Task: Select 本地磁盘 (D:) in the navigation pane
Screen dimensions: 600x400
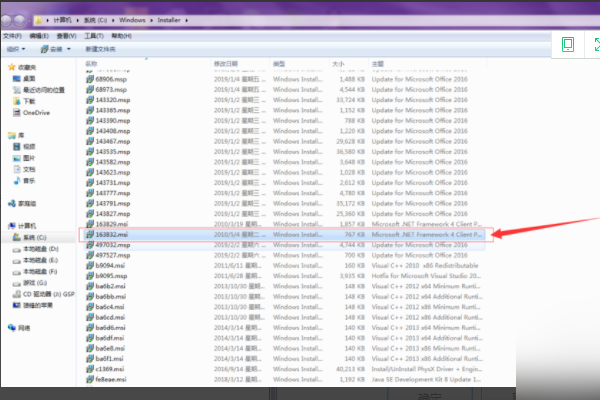Action: [x=41, y=249]
